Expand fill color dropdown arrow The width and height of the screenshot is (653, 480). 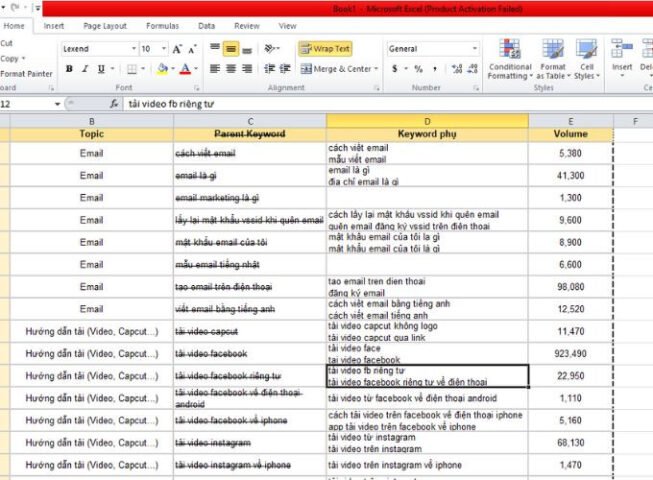173,69
